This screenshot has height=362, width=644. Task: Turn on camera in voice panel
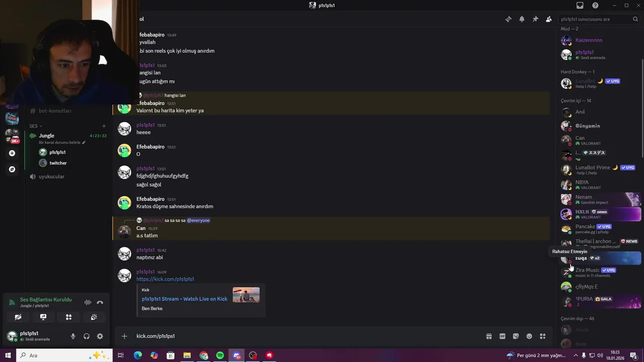point(18,317)
